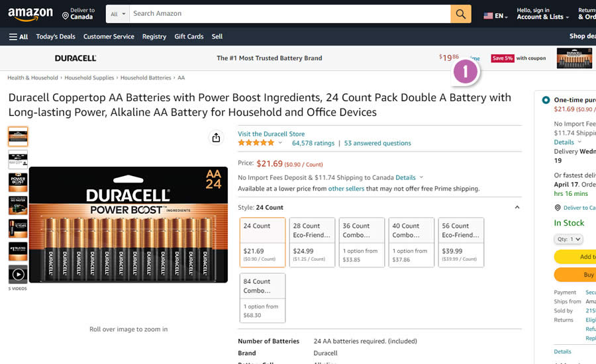
Task: Open the hamburger All menu
Action: [19, 37]
